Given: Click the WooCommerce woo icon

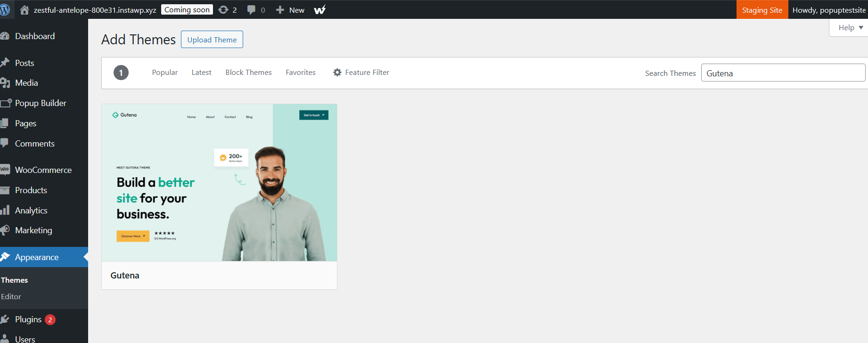Looking at the screenshot, I should click(5, 170).
